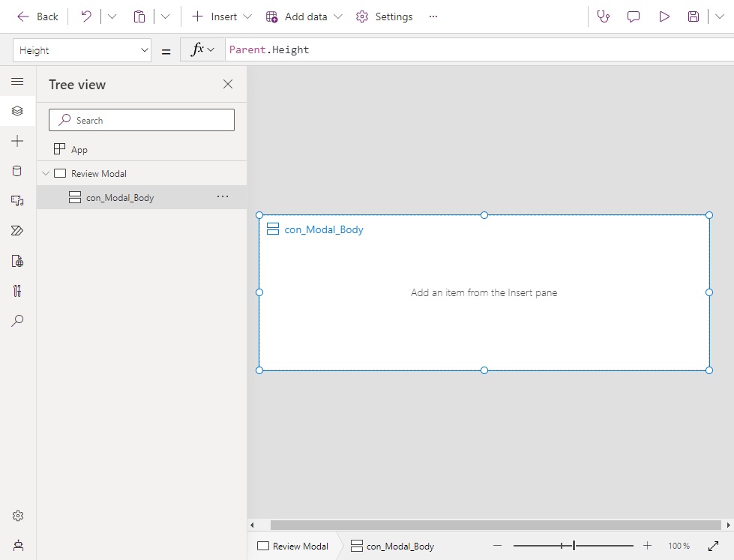734x560 pixels.
Task: Collapse the Review Modal tree node
Action: click(45, 173)
